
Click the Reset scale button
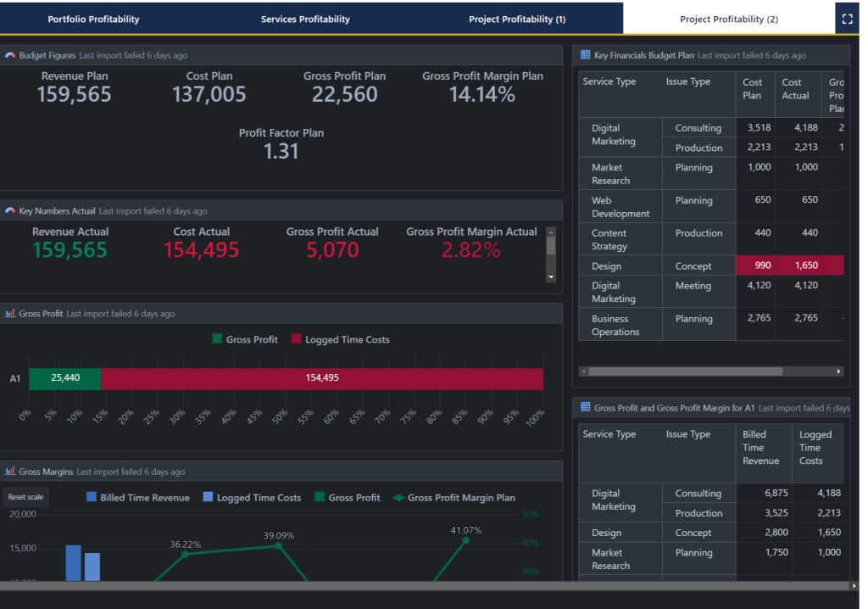[25, 496]
